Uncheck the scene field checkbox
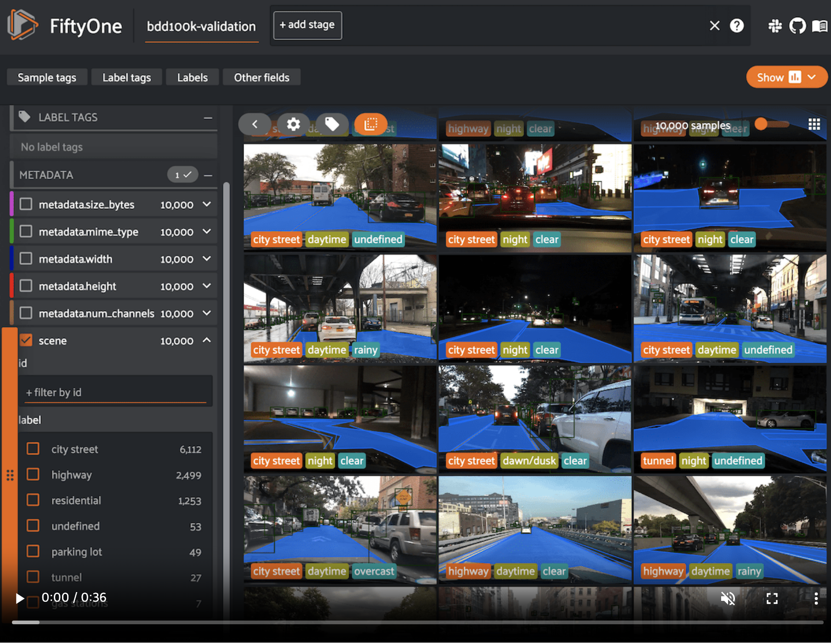Viewport: 831px width, 644px height. click(26, 340)
